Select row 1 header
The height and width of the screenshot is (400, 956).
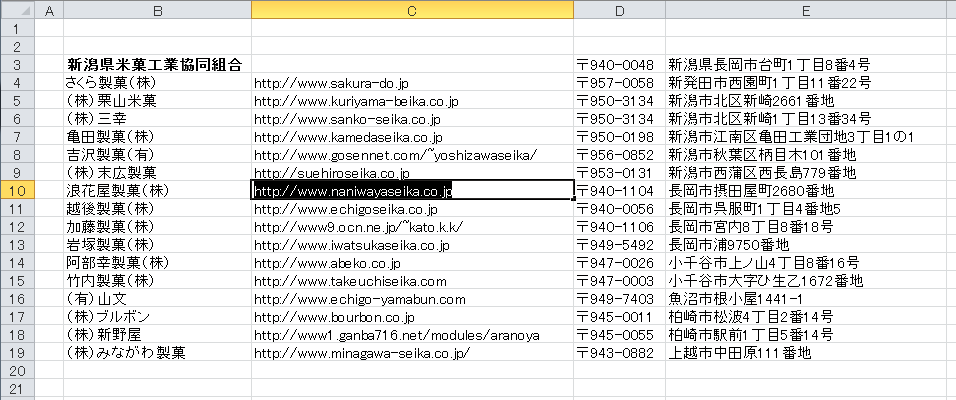point(17,28)
